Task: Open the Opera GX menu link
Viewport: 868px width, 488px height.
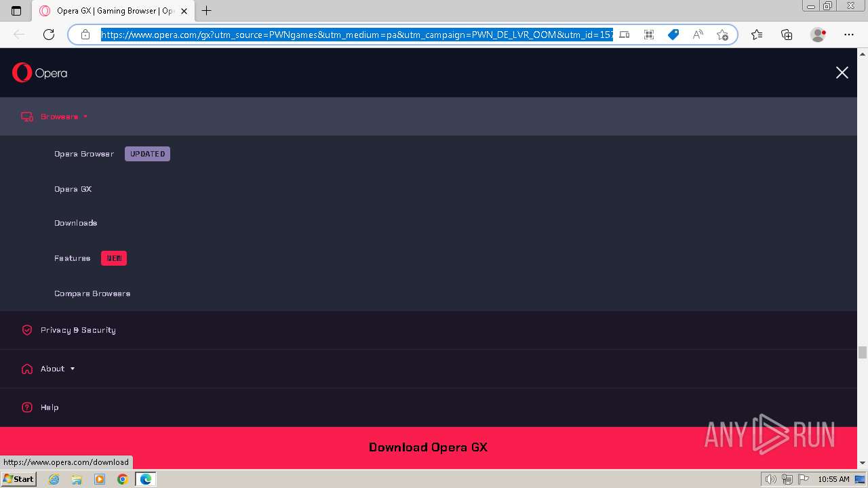Action: click(x=73, y=189)
